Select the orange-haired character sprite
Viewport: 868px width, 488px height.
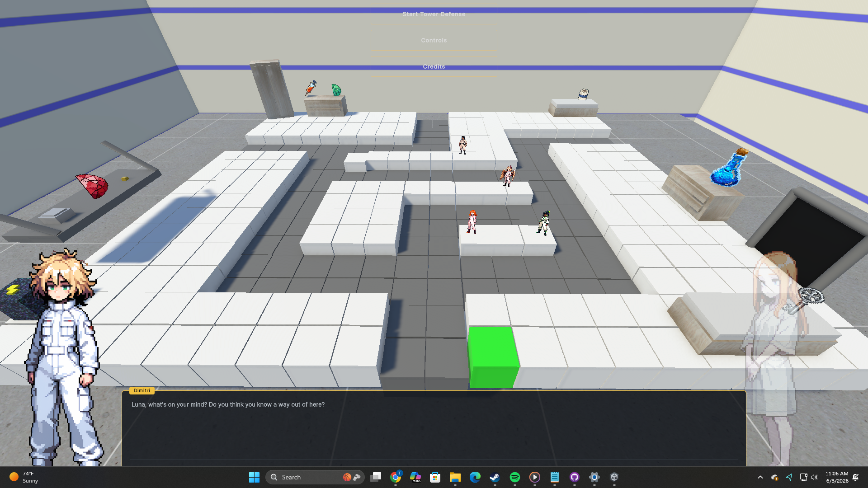(472, 221)
